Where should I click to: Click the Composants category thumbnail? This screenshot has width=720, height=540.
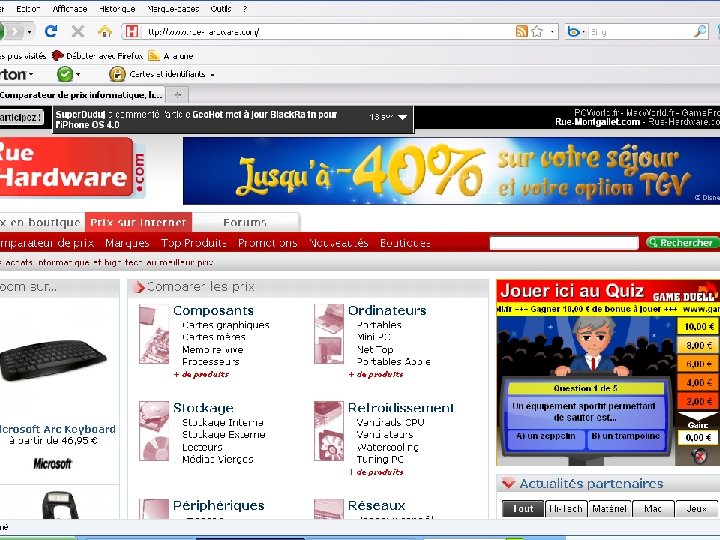[x=154, y=334]
